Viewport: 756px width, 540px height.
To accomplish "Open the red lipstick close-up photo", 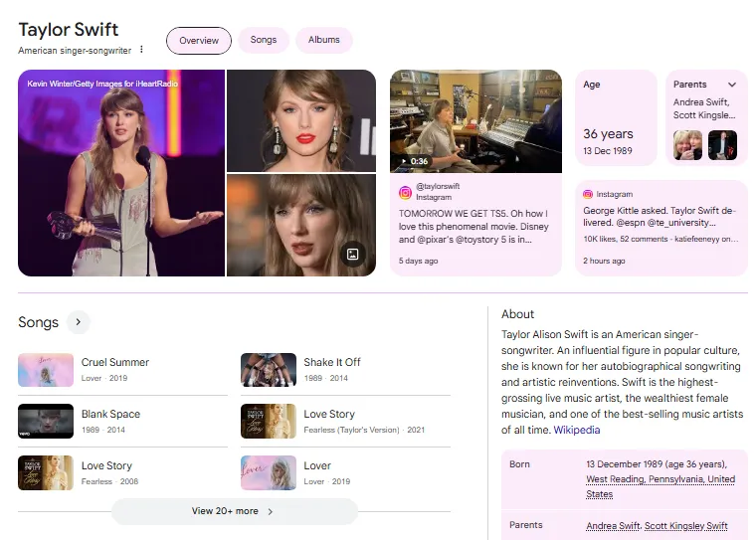I will pyautogui.click(x=301, y=120).
